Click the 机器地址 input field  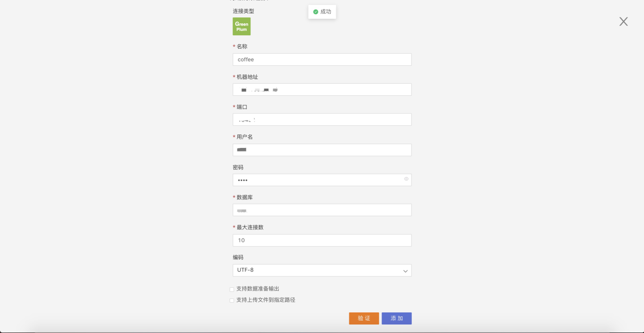322,89
